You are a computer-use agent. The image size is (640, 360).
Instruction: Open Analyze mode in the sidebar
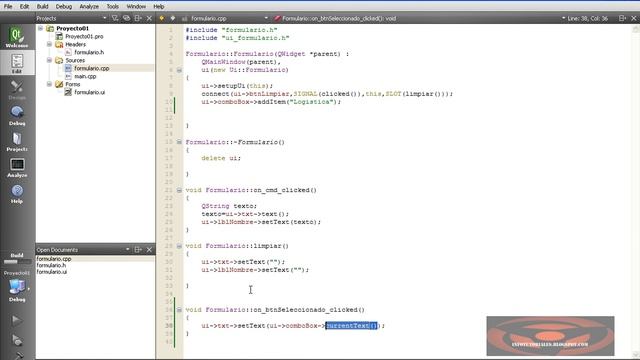point(17,168)
